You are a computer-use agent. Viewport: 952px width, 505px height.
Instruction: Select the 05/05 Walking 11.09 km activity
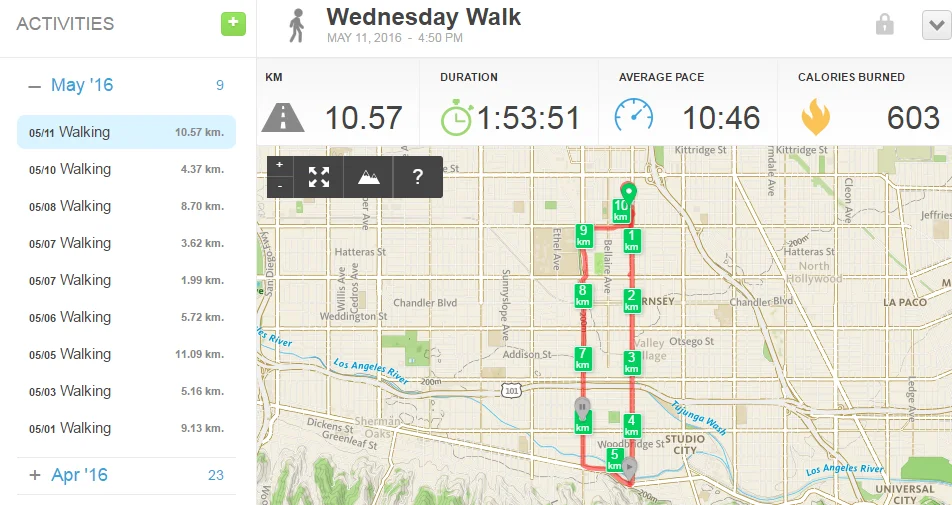126,354
